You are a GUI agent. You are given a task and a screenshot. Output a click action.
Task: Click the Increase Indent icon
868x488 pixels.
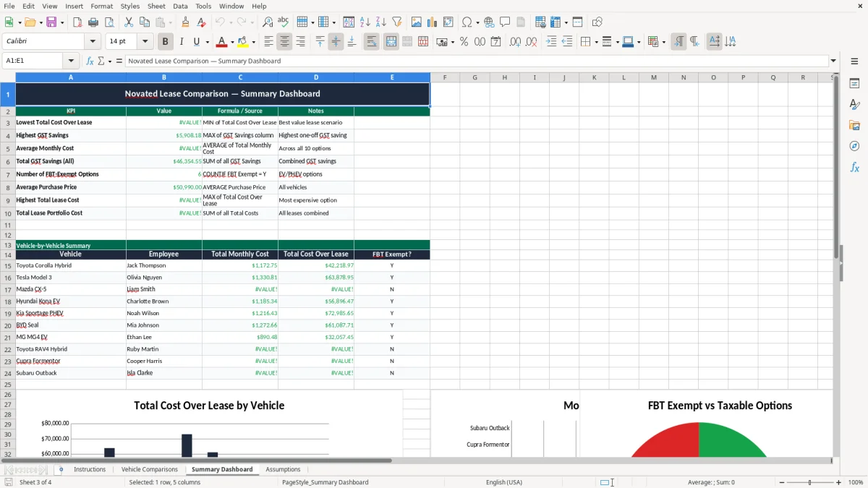pyautogui.click(x=551, y=42)
